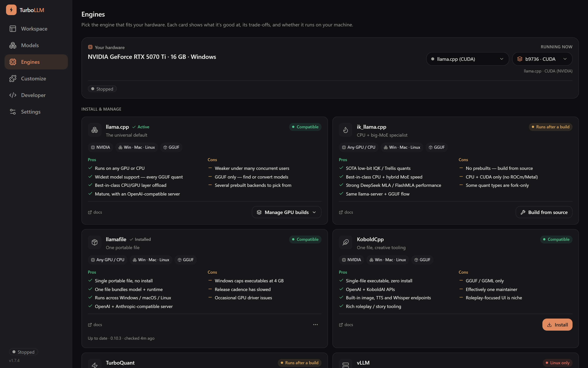Click the llamafile box icon
This screenshot has height=368, width=588.
click(x=95, y=243)
